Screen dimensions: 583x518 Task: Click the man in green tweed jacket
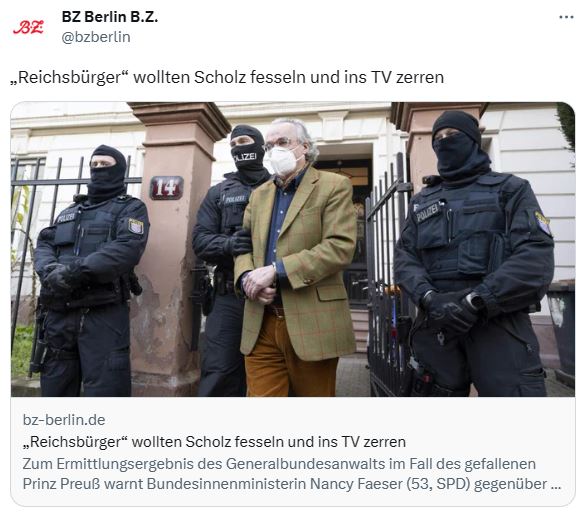coord(295,257)
